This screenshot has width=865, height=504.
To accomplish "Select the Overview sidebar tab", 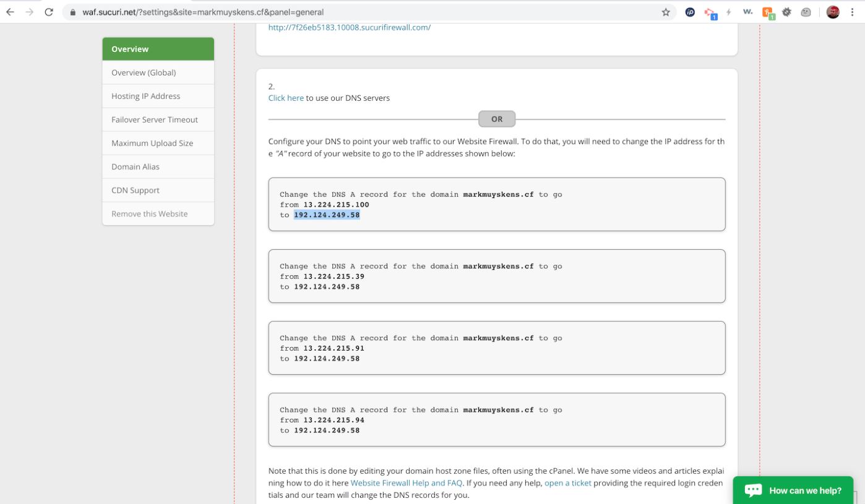I will click(158, 49).
